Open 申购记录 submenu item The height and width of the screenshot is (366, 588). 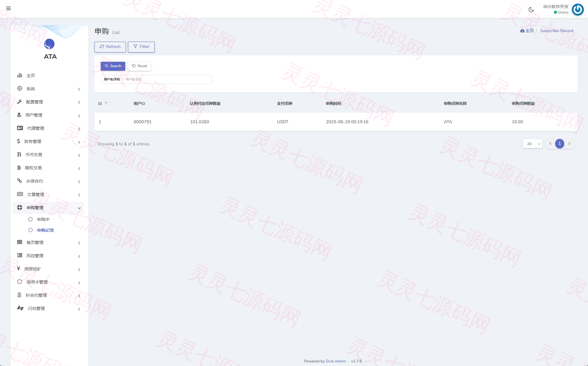click(x=46, y=230)
